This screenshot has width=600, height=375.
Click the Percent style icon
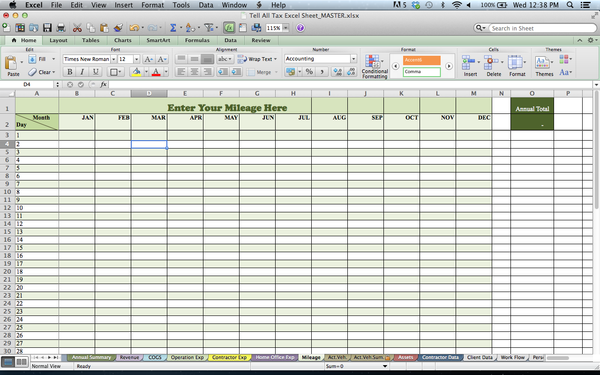[x=309, y=72]
